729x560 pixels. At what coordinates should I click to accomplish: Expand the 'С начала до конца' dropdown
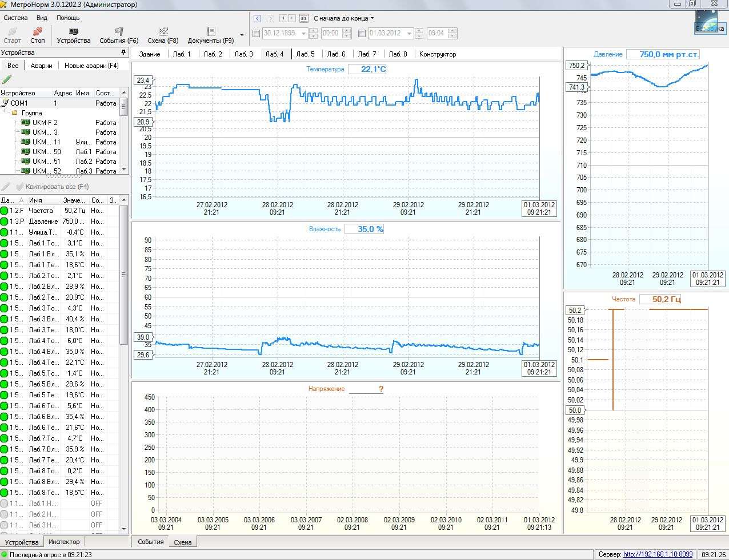point(372,18)
